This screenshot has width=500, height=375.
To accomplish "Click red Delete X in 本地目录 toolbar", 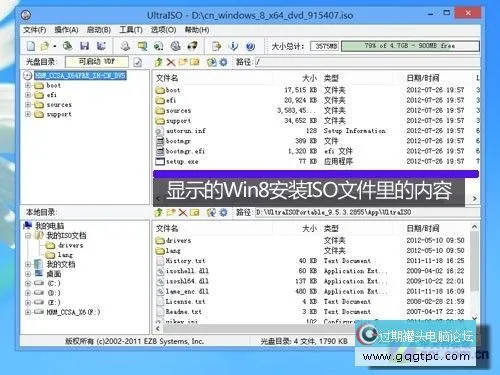I will 183,212.
